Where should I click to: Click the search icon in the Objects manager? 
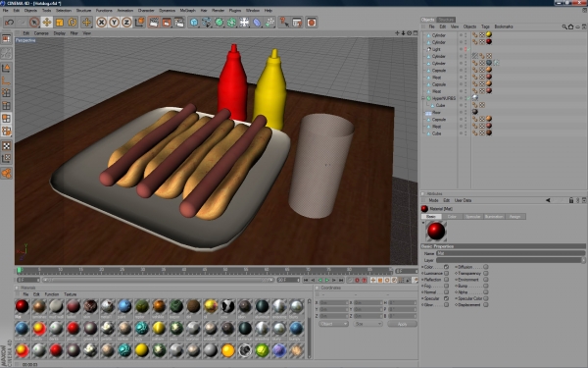point(564,26)
